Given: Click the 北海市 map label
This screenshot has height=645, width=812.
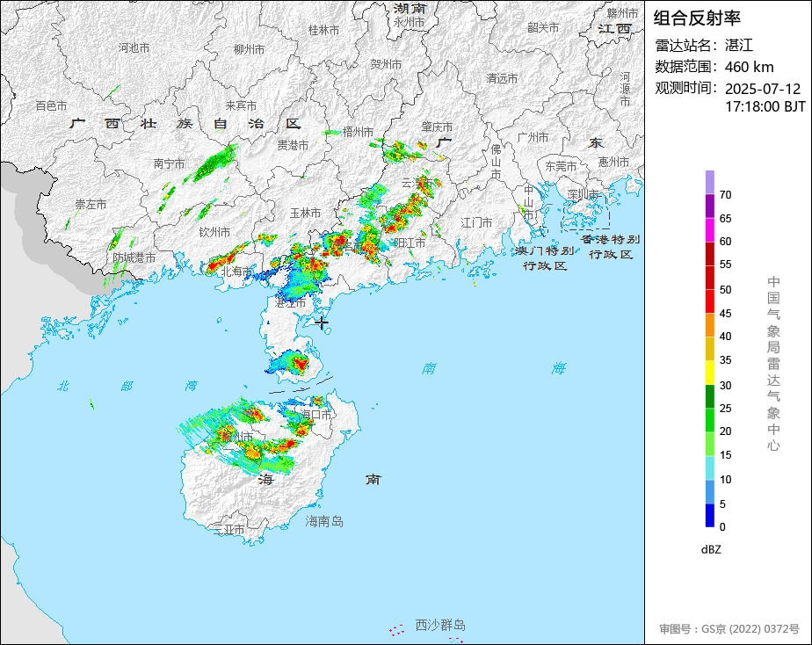Looking at the screenshot, I should pos(236,272).
